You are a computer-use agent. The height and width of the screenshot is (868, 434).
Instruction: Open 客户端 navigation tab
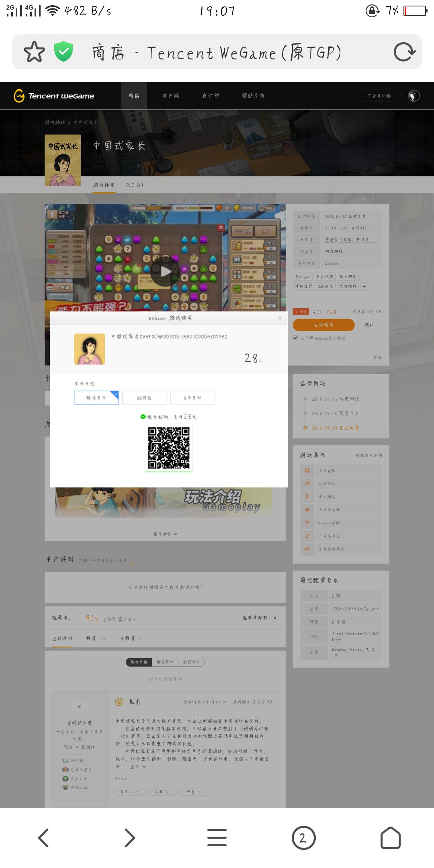[171, 96]
